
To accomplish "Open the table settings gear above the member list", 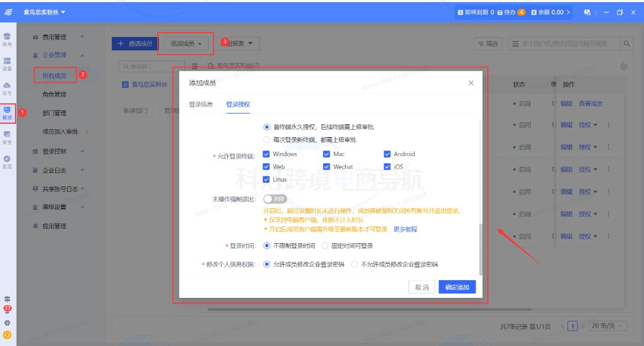I will (x=623, y=66).
